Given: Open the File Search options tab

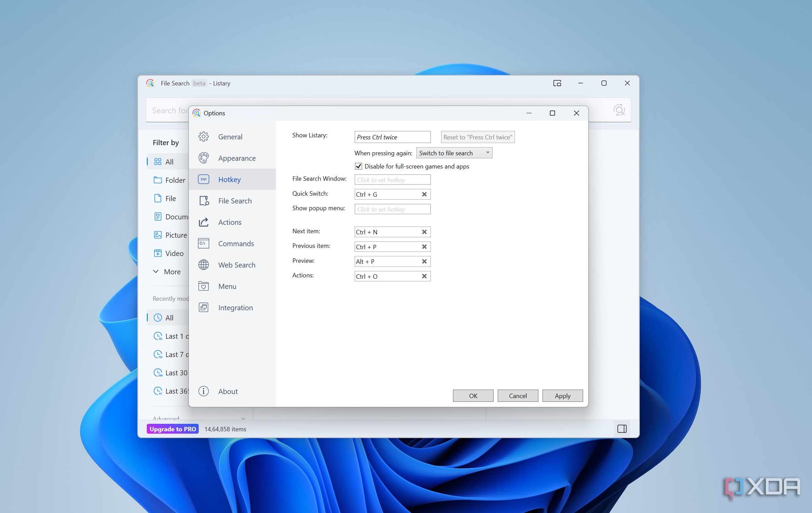Looking at the screenshot, I should click(x=232, y=201).
